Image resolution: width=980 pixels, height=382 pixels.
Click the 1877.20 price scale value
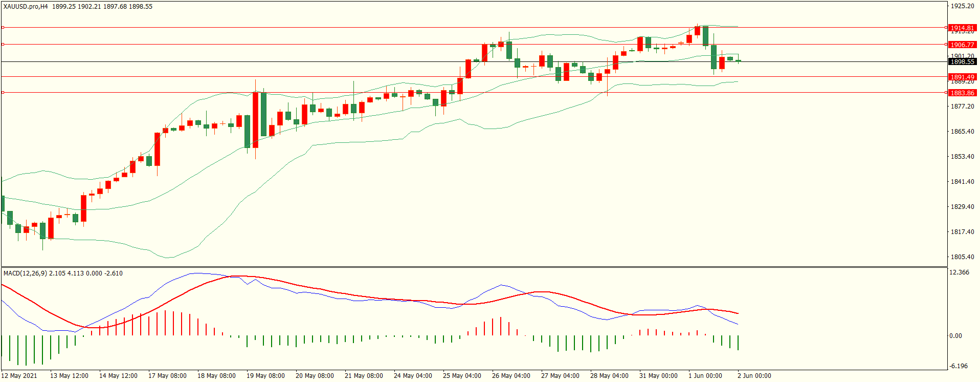[x=962, y=107]
